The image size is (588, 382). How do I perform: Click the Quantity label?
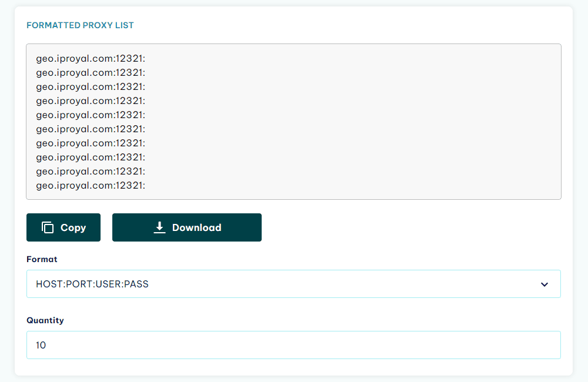[45, 320]
